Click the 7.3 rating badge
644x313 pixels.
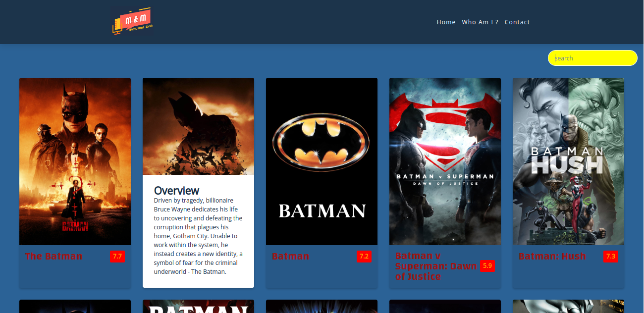click(x=610, y=257)
